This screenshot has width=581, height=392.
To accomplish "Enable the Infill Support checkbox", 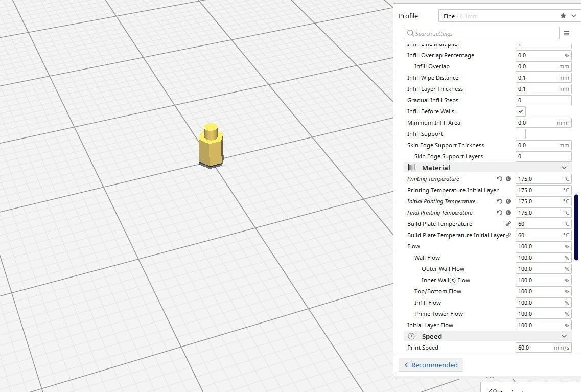I will point(521,134).
